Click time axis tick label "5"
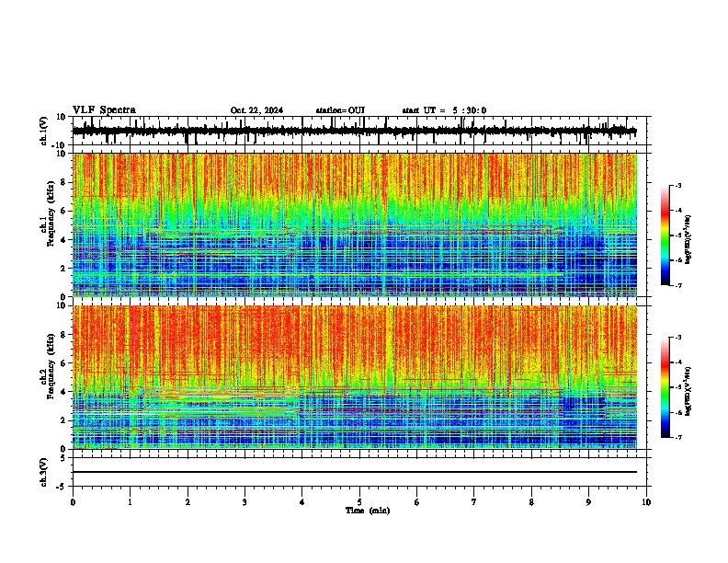 pos(359,502)
